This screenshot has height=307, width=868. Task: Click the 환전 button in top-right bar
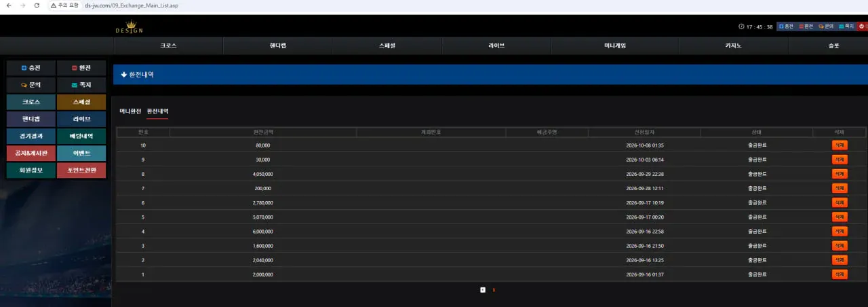[806, 26]
